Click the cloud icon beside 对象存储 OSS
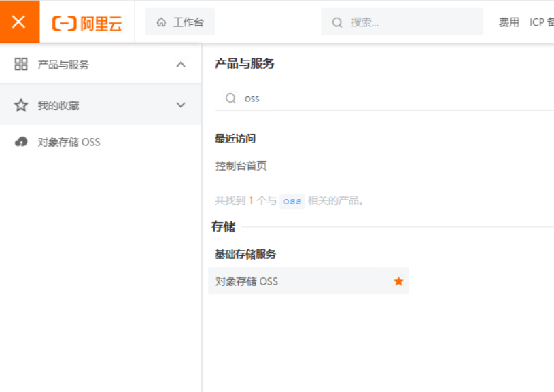554x392 pixels. [21, 141]
